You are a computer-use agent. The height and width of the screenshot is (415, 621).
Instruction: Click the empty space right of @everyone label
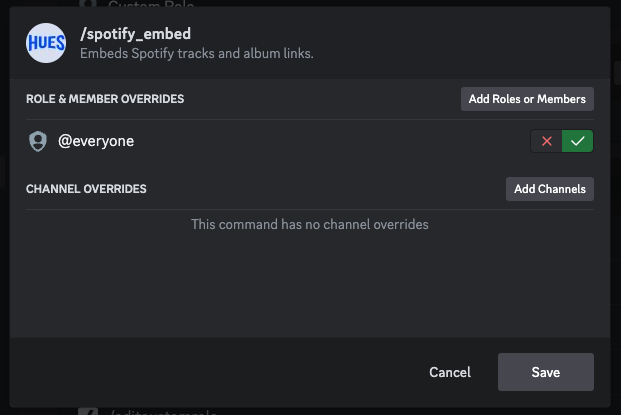click(330, 142)
